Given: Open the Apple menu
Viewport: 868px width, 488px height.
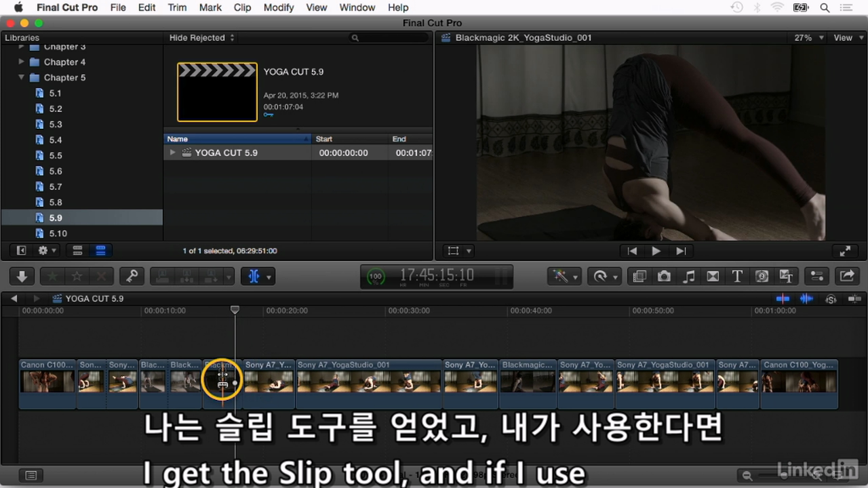Looking at the screenshot, I should (x=18, y=7).
